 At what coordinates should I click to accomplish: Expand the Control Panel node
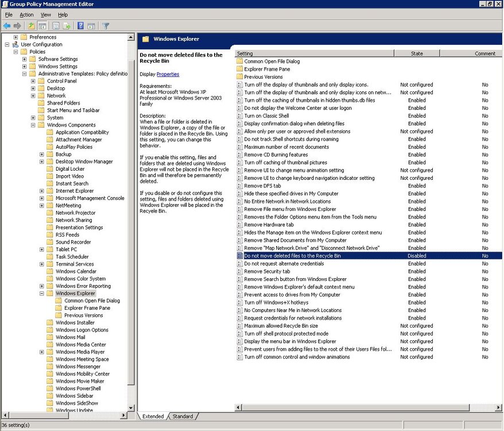(x=33, y=81)
